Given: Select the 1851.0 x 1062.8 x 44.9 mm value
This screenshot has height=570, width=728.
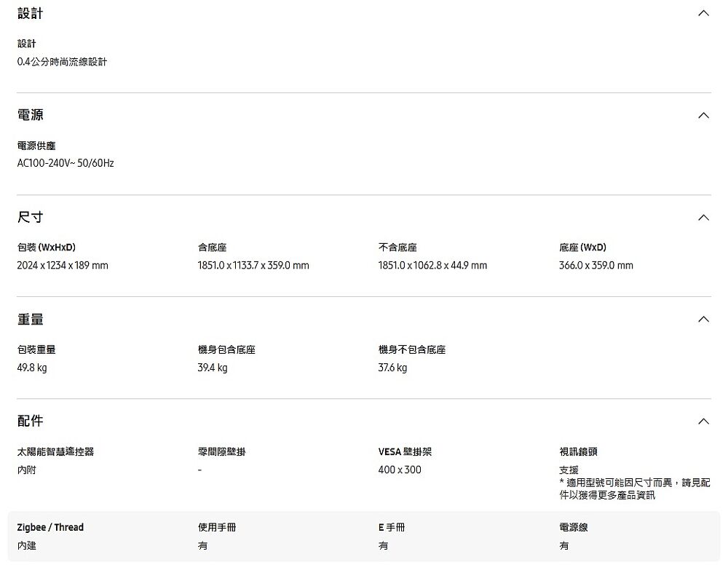Looking at the screenshot, I should click(x=432, y=266).
